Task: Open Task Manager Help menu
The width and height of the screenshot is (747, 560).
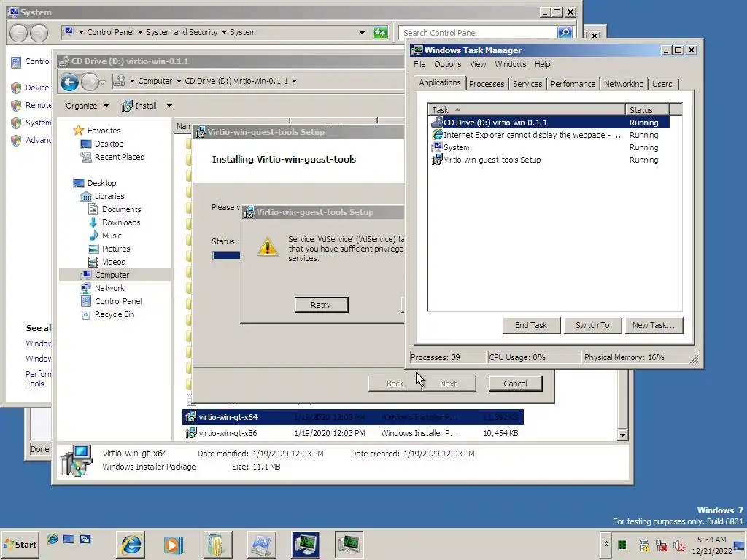Action: pos(542,64)
